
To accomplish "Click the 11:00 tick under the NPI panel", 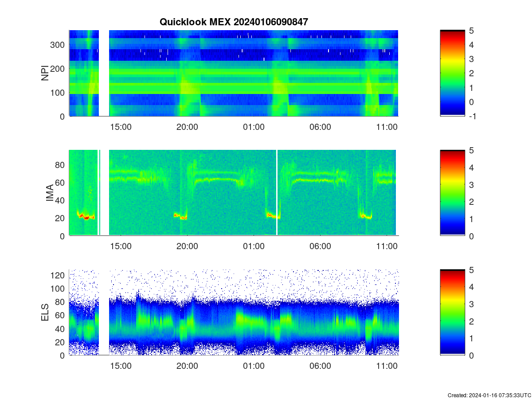I will click(387, 127).
